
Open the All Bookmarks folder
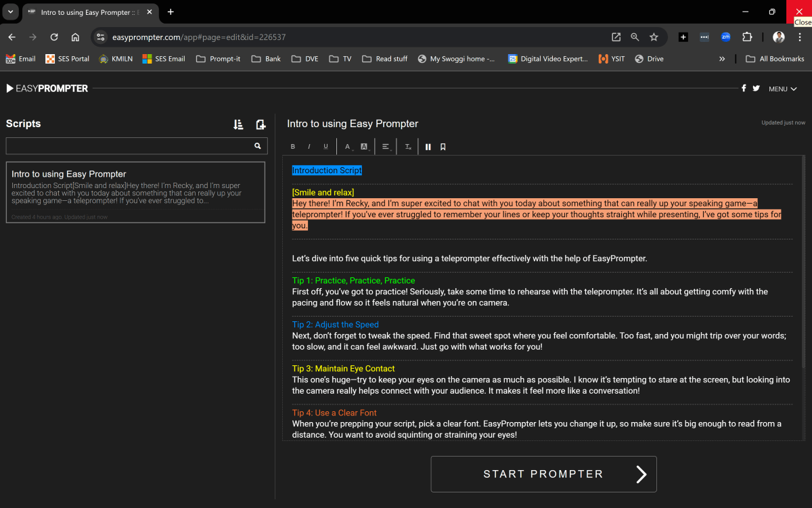pyautogui.click(x=775, y=59)
